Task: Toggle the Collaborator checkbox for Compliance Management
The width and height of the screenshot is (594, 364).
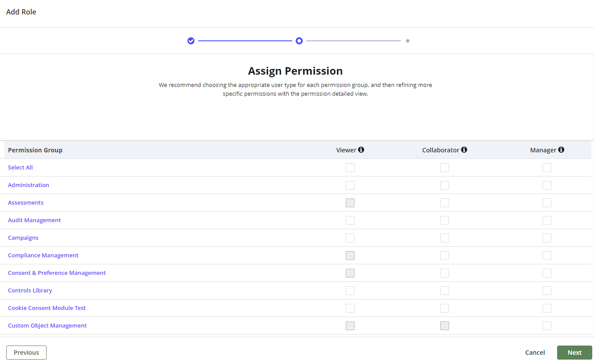Action: pos(444,255)
